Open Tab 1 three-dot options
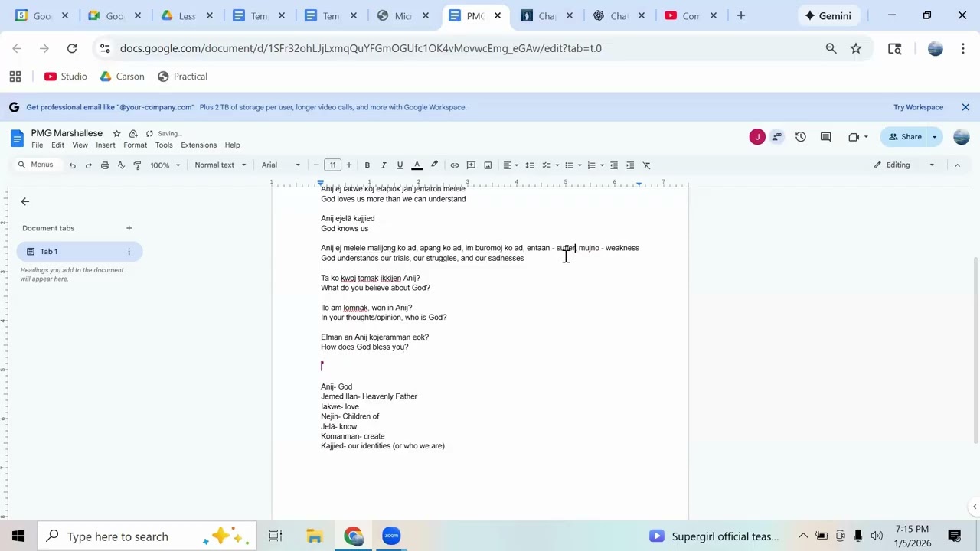The width and height of the screenshot is (980, 551). [129, 252]
